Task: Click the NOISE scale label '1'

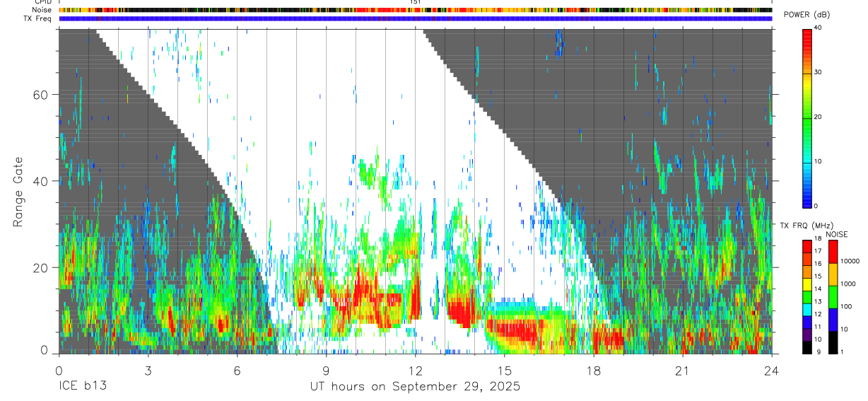Action: click(842, 351)
